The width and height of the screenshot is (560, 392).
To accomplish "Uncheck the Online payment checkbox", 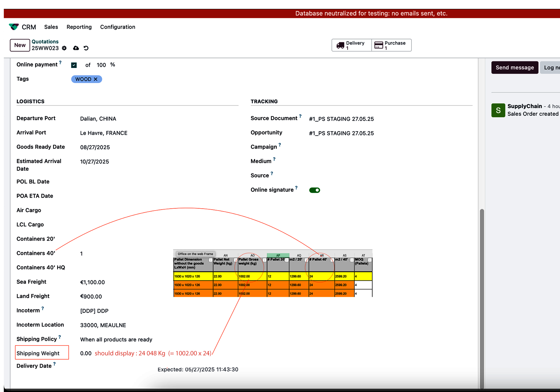I will [74, 65].
